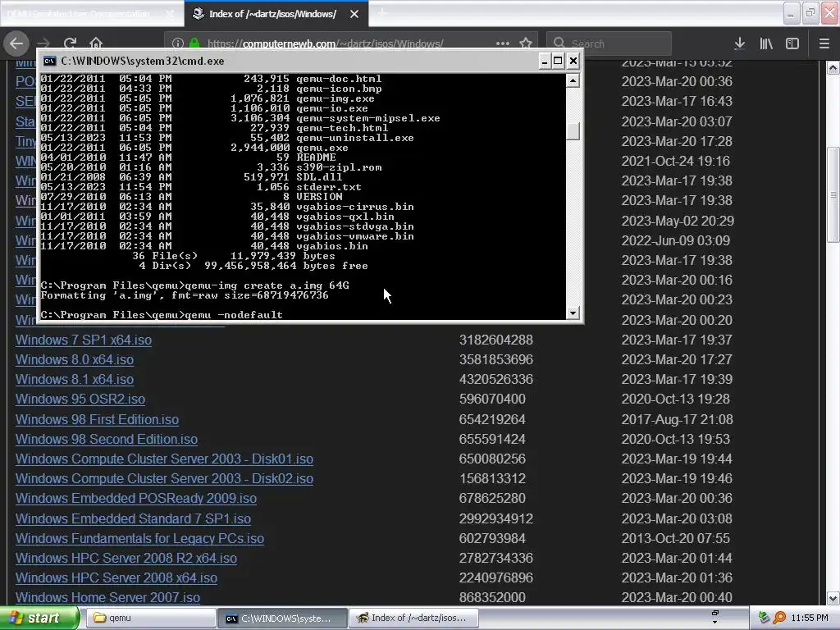This screenshot has width=840, height=630.
Task: Open the Firefox hamburger menu
Action: click(x=824, y=43)
